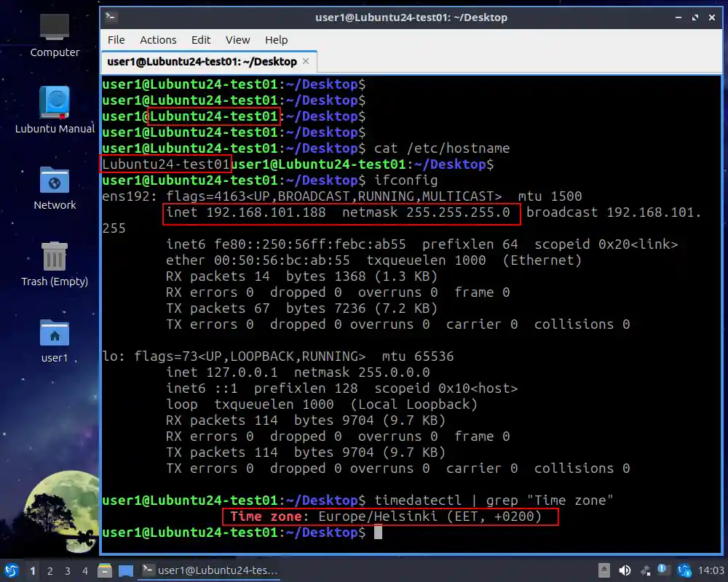Click the 'ens192:' interface name
728x582 pixels.
click(130, 196)
